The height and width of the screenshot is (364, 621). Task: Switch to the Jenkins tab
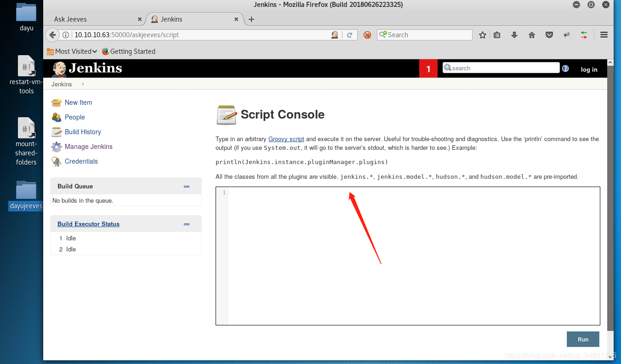coord(194,19)
